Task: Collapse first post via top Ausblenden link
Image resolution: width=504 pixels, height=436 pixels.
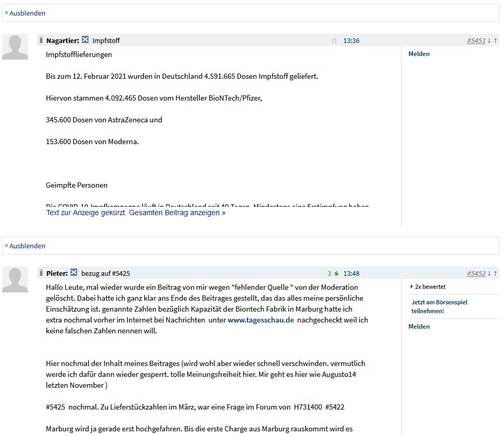Action: tap(25, 13)
